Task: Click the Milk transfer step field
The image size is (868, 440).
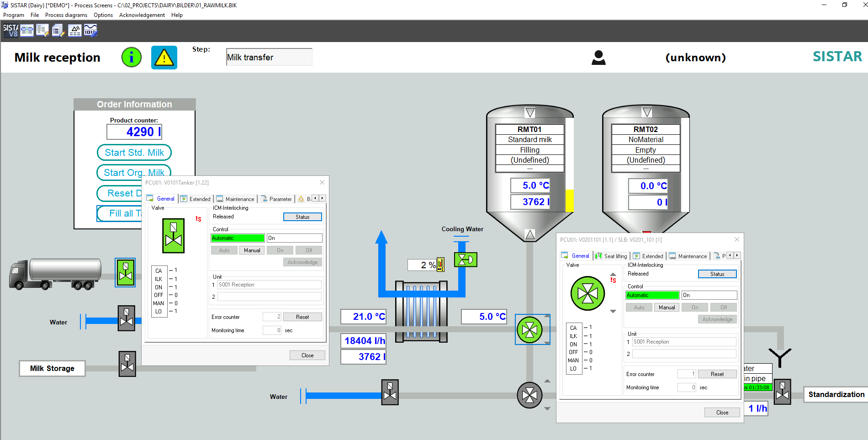Action: pyautogui.click(x=269, y=58)
